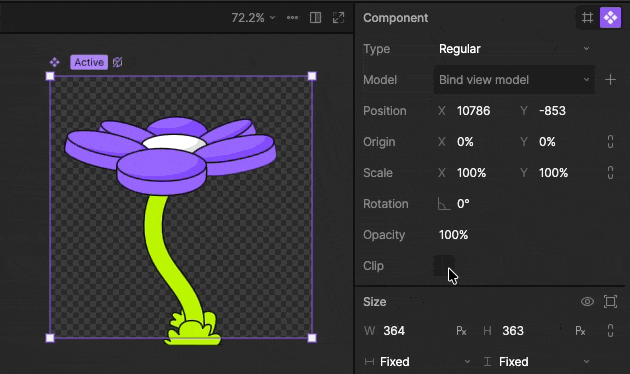Screen dimensions: 630x374
Task: Edit Origin X value 0%
Action: 465,142
